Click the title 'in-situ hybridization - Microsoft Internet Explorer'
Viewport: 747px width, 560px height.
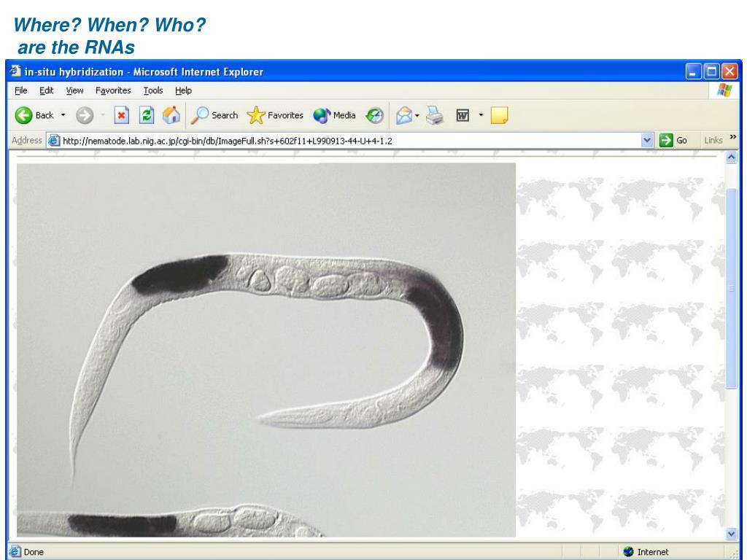click(144, 72)
